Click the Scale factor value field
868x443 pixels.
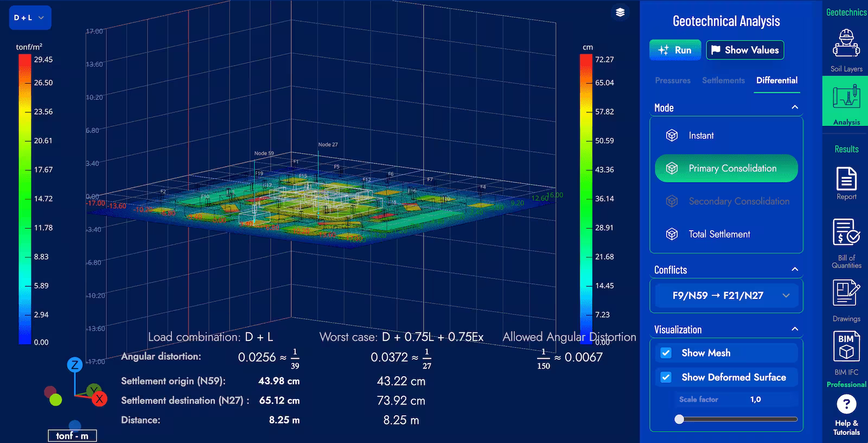755,400
